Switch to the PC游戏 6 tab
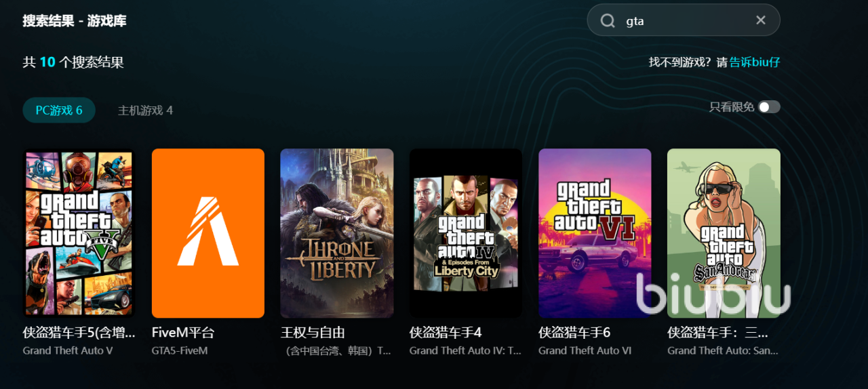This screenshot has height=389, width=868. (x=59, y=110)
